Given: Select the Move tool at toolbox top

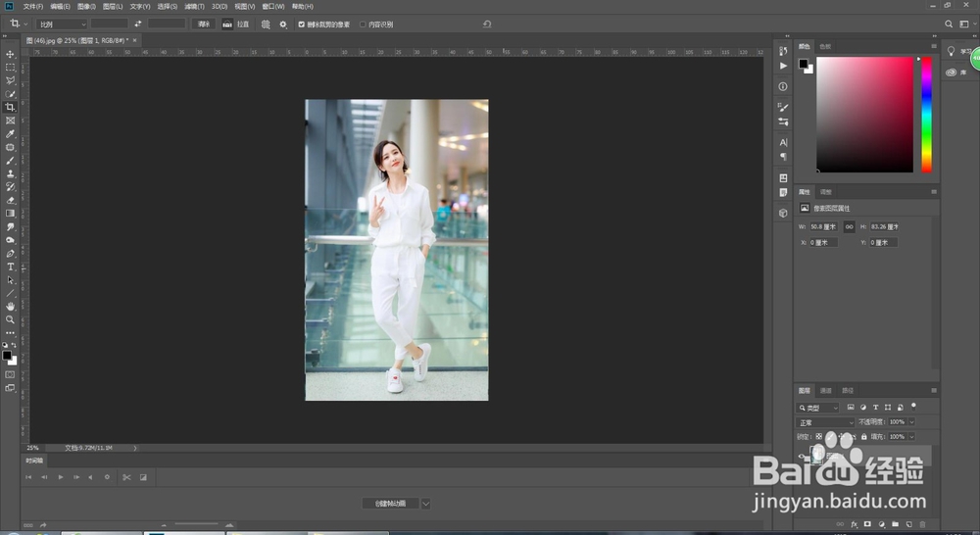Looking at the screenshot, I should [x=11, y=54].
